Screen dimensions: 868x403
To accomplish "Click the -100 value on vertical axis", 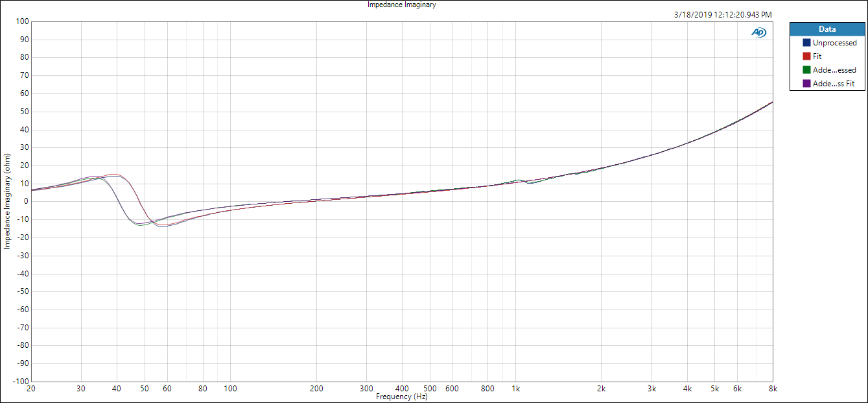I will [21, 382].
